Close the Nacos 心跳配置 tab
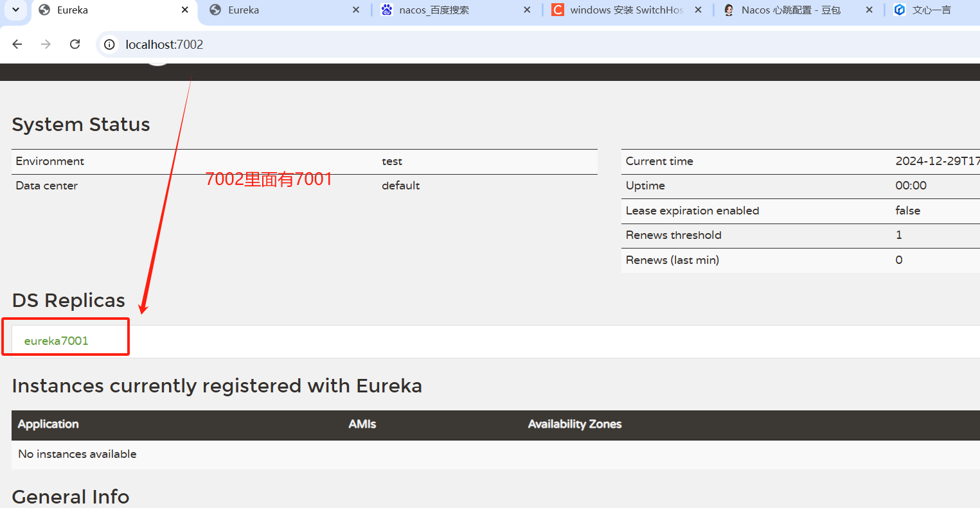Viewport: 980px width, 508px height. (x=869, y=10)
